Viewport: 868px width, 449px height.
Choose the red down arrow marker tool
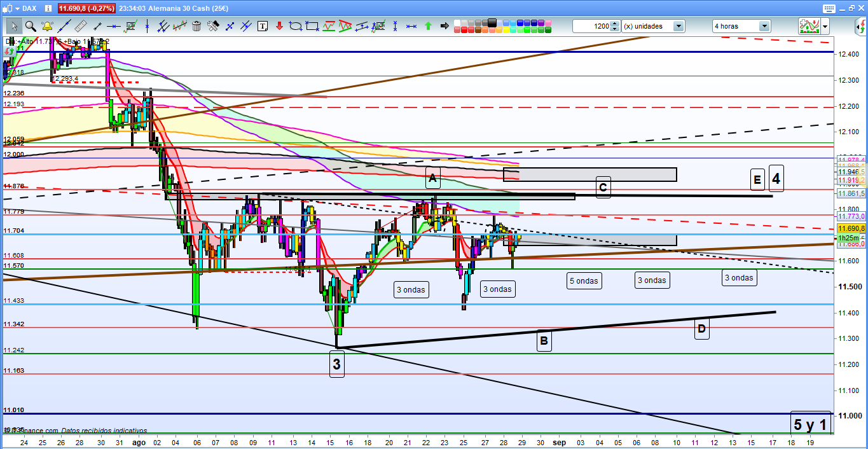tap(279, 26)
